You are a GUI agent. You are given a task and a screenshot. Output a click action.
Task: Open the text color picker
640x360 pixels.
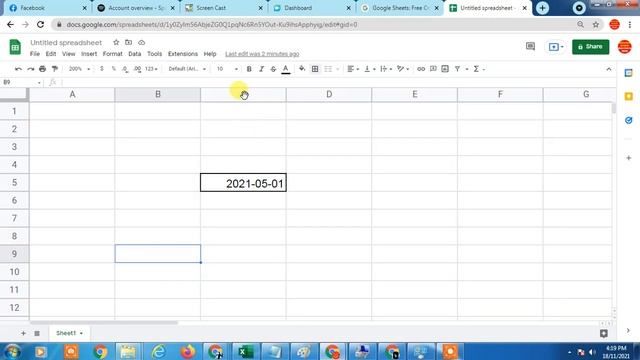286,69
